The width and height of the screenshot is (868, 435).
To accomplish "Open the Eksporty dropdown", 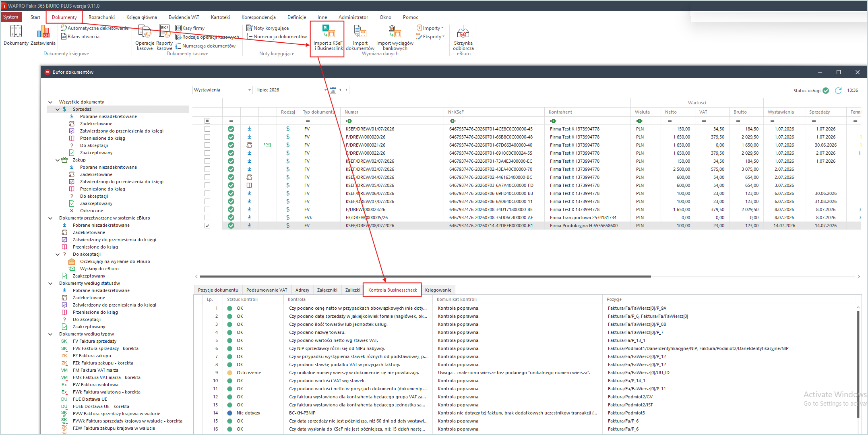I will coord(430,37).
